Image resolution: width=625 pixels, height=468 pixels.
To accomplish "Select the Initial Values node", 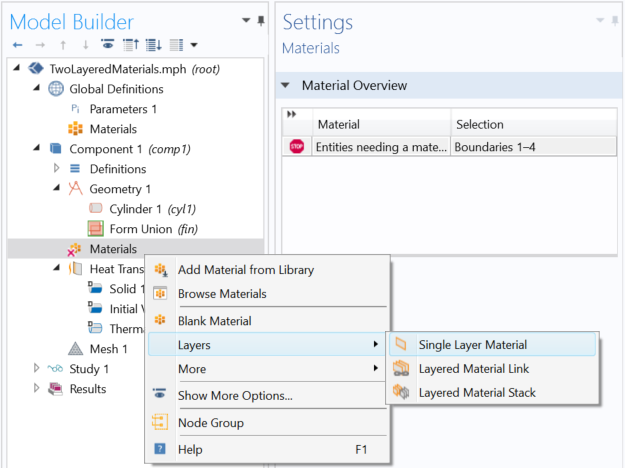I will tap(127, 309).
